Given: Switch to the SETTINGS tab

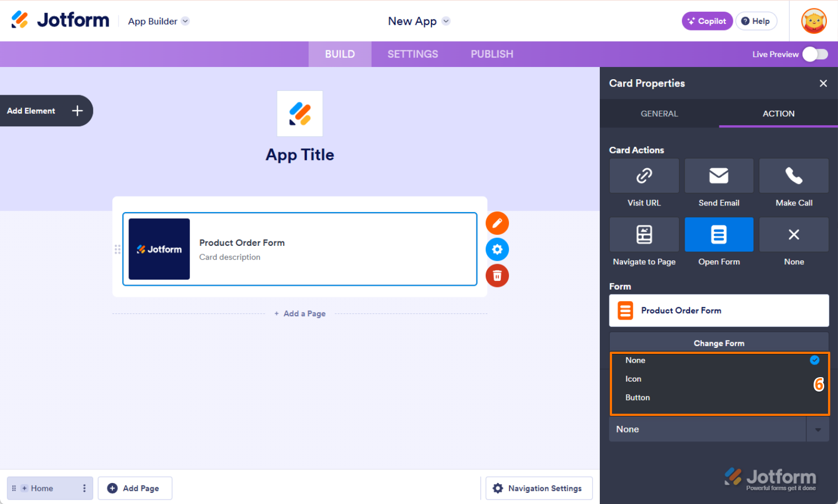Looking at the screenshot, I should click(413, 54).
